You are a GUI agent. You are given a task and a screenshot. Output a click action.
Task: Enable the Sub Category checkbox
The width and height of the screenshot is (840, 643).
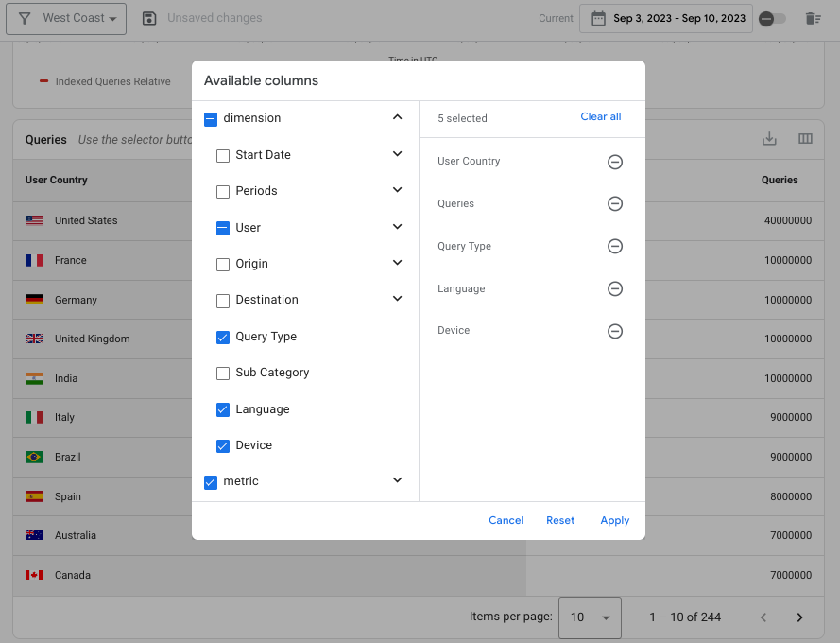(x=223, y=373)
